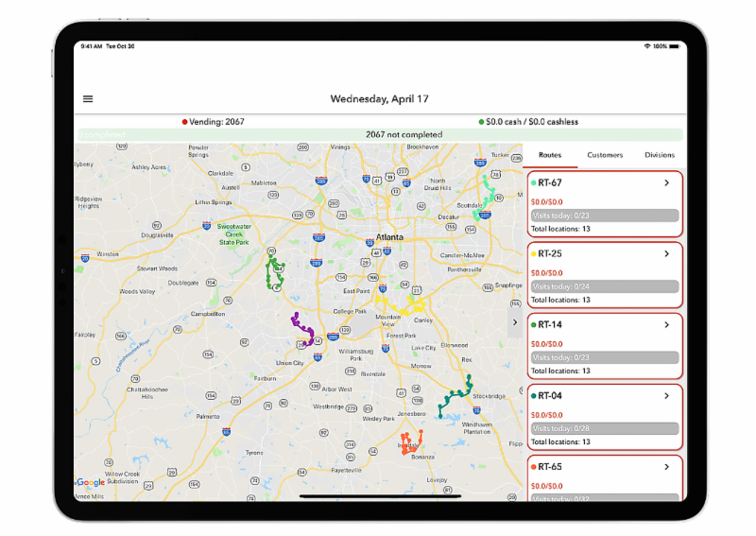Click the 2067 not completed progress bar

380,134
